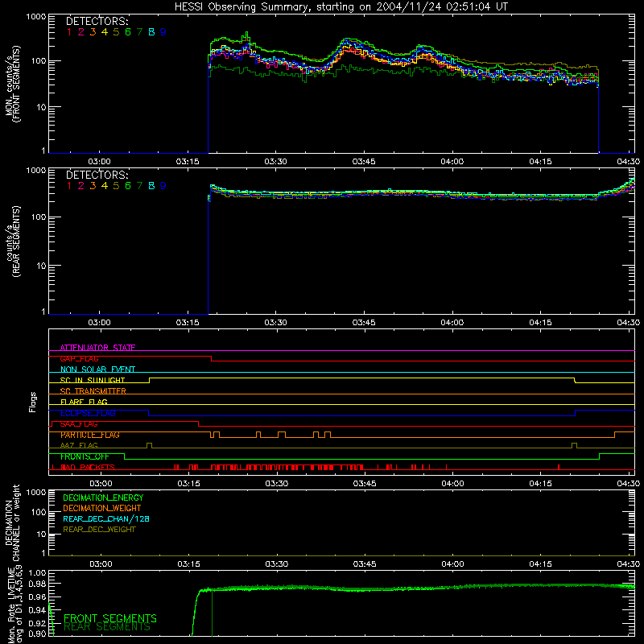This screenshot has height=644, width=644.
Task: Click the REAR_DEC_CHAN/128 legend entry
Action: tap(106, 518)
